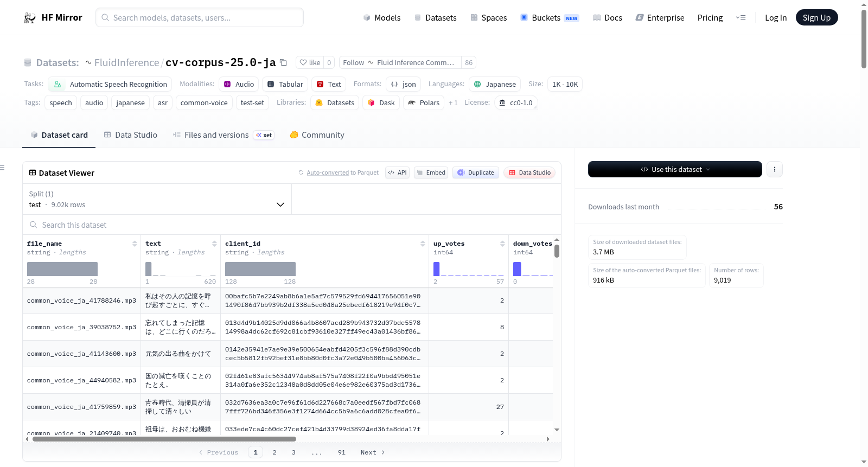Click the Automatic Speech Recognition task icon
The width and height of the screenshot is (868, 467).
pyautogui.click(x=58, y=84)
